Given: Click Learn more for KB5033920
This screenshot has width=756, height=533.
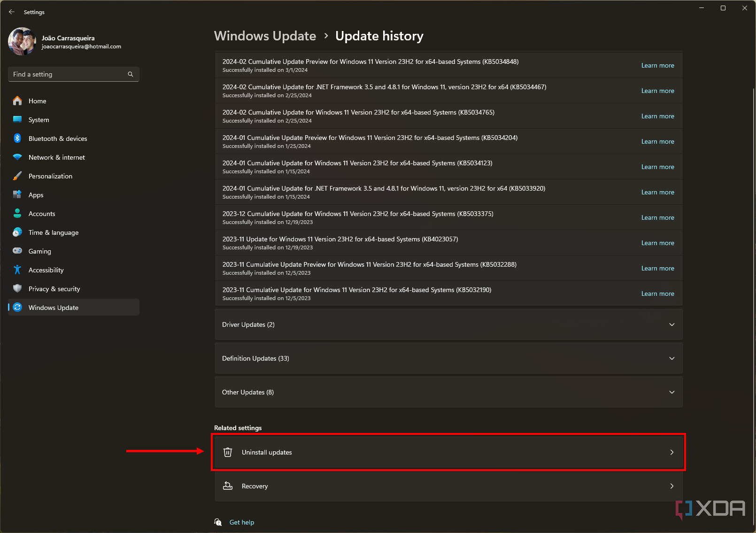Looking at the screenshot, I should click(657, 192).
